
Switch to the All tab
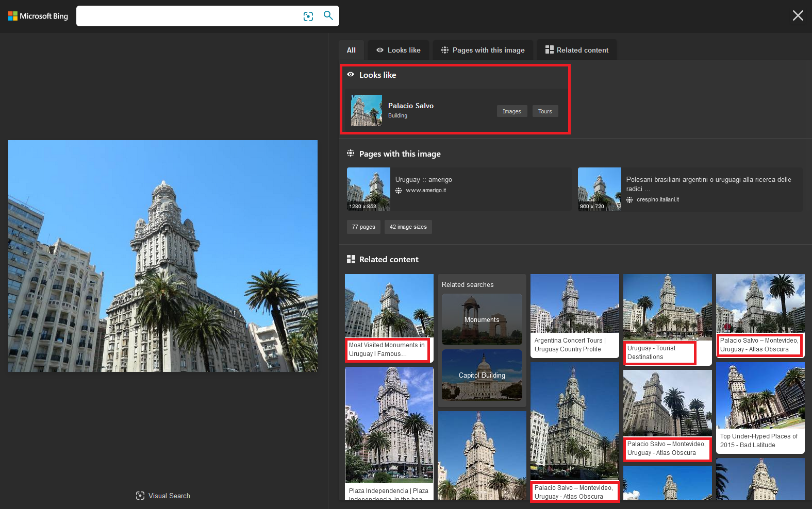click(351, 50)
